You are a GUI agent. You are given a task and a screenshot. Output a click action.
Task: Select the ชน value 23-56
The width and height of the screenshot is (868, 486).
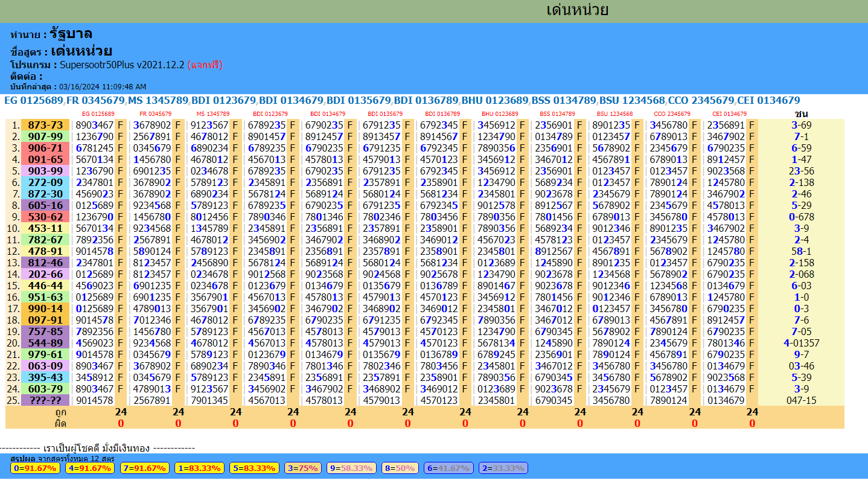[x=801, y=171]
